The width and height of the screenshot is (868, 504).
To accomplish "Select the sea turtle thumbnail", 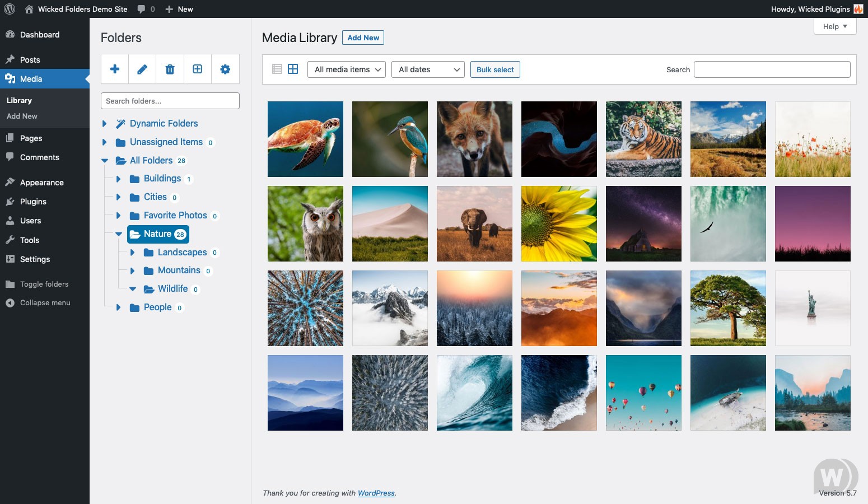I will [305, 139].
